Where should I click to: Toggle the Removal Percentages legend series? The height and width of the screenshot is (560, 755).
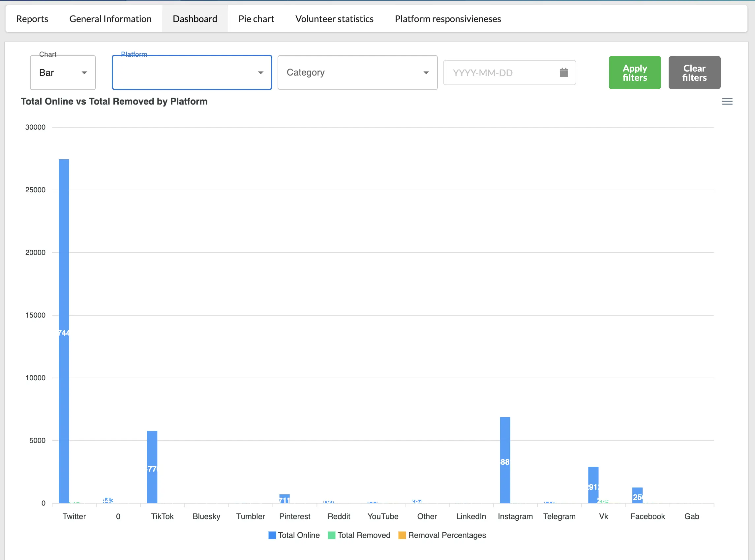[442, 535]
